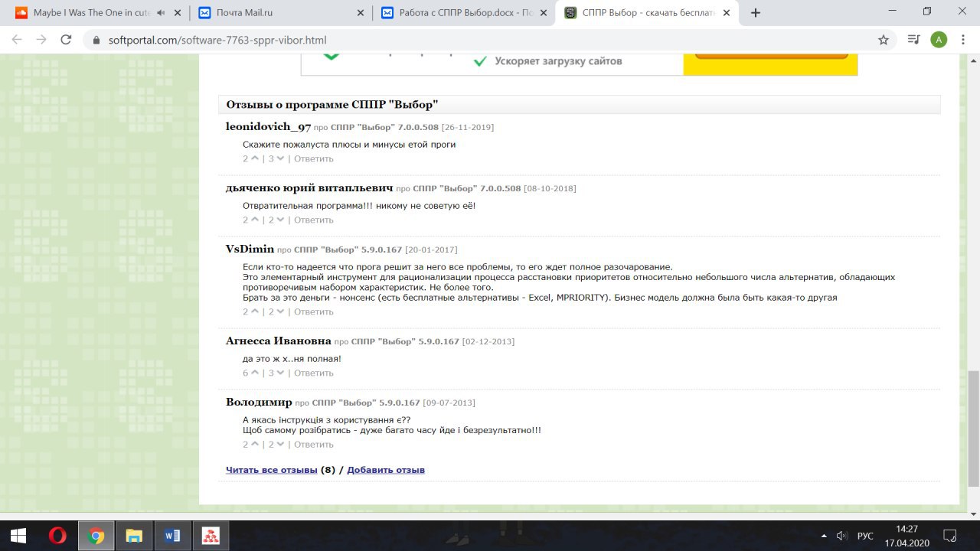The height and width of the screenshot is (551, 980).
Task: Click username Агнесса Ивановна
Action: (x=279, y=341)
